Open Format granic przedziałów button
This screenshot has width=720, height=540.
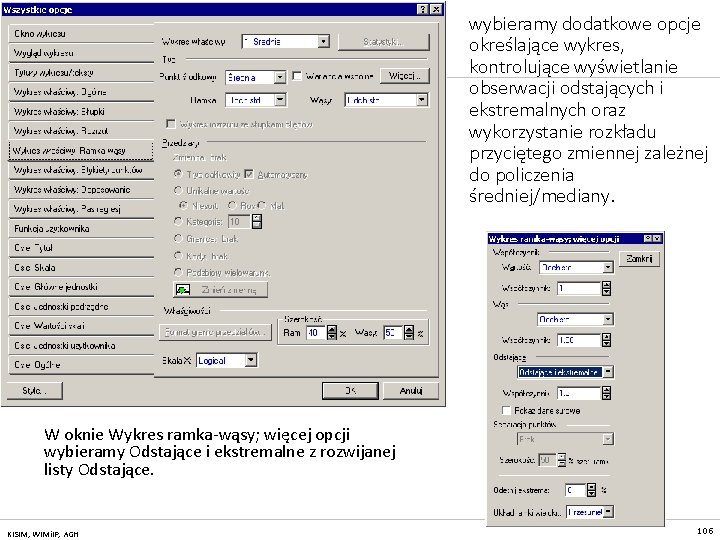pos(215,332)
